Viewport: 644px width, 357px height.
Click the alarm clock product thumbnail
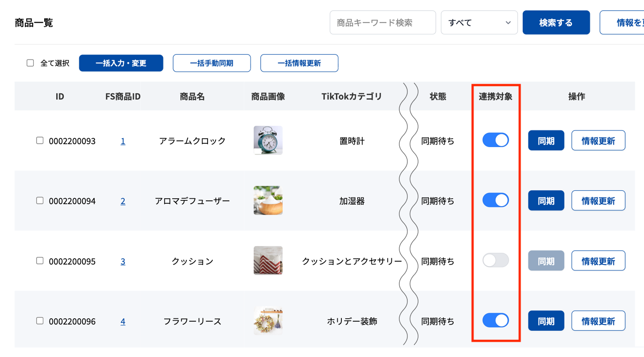268,140
